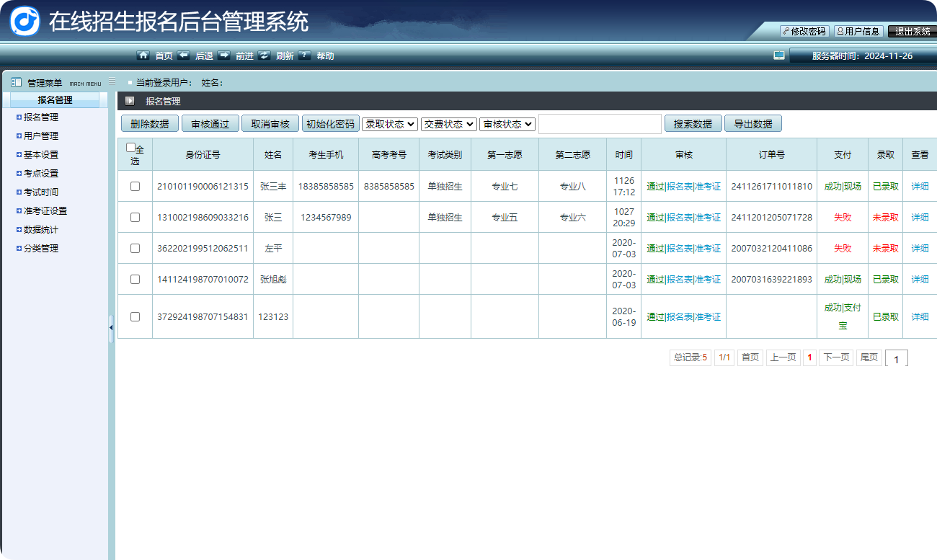Click the forward arrow icon before 前进
This screenshot has width=937, height=560.
(224, 55)
